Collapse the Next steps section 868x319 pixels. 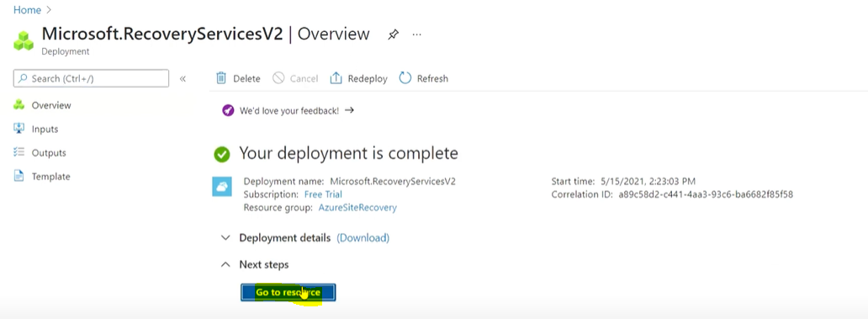(x=225, y=265)
